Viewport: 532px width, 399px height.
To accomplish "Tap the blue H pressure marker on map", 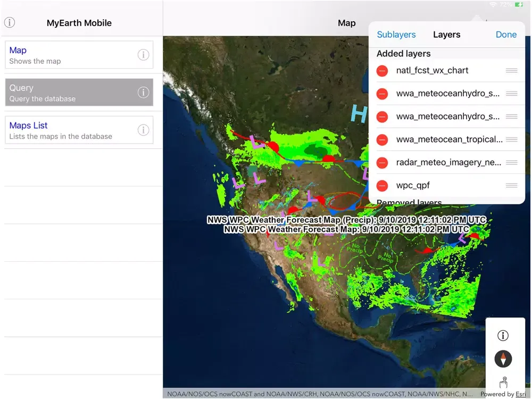I will 359,113.
